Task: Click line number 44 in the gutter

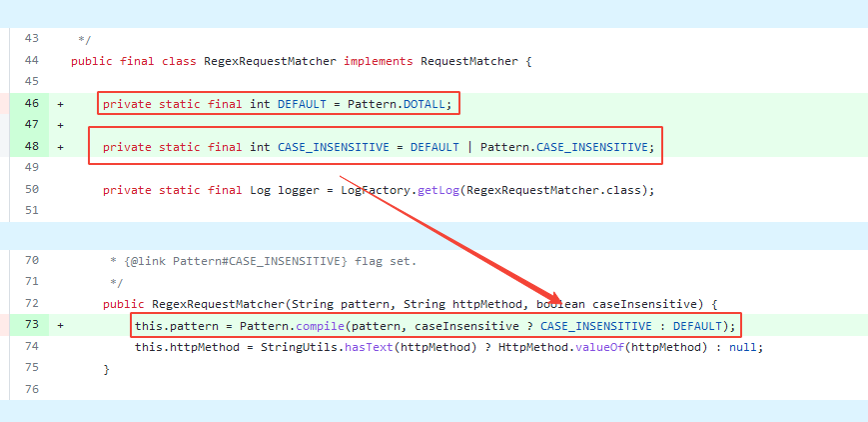Action: click(31, 61)
